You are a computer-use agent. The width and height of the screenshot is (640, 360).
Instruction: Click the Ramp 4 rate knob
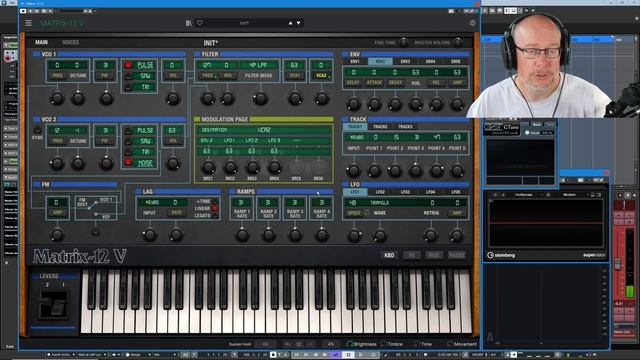[321, 235]
